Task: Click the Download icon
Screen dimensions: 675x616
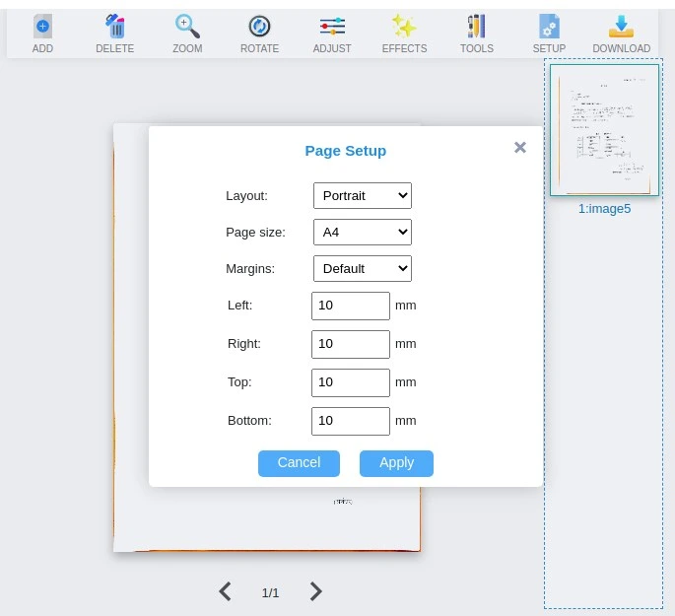Action: click(621, 28)
